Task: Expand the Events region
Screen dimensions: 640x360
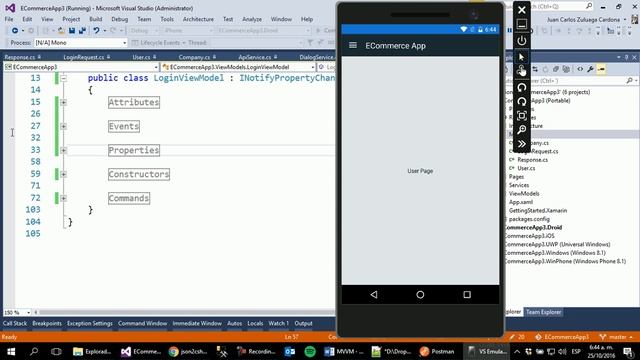Action: click(x=63, y=126)
